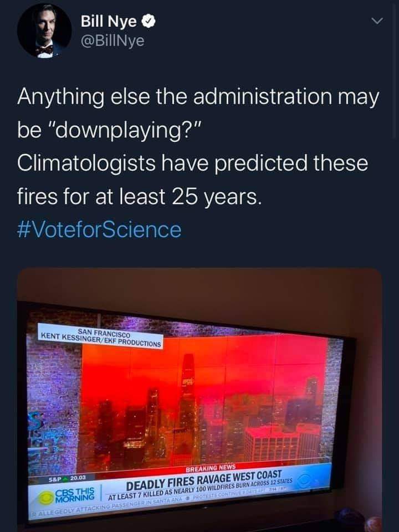Click the "Climatologists have predicted these" line
This screenshot has width=399, height=532.
[x=192, y=163]
